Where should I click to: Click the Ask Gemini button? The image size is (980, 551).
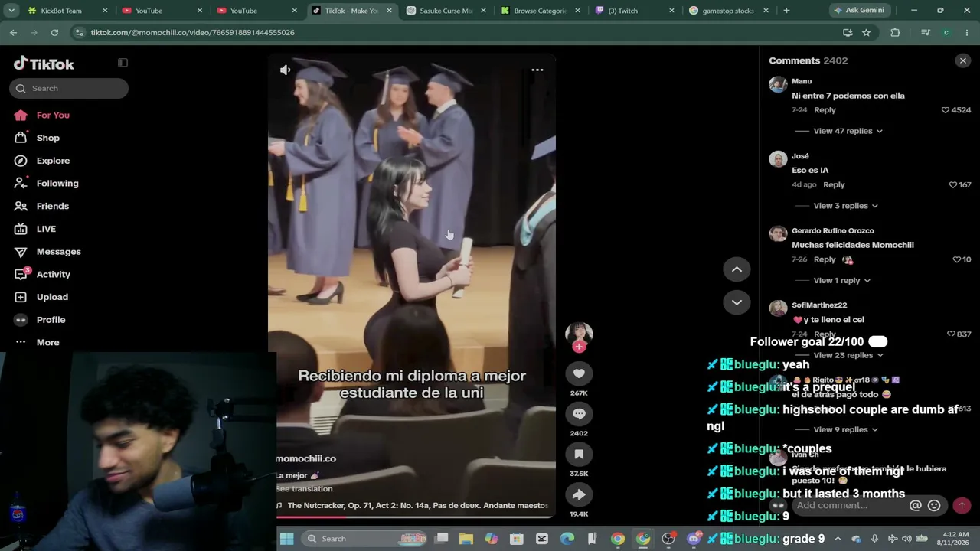[x=859, y=11]
